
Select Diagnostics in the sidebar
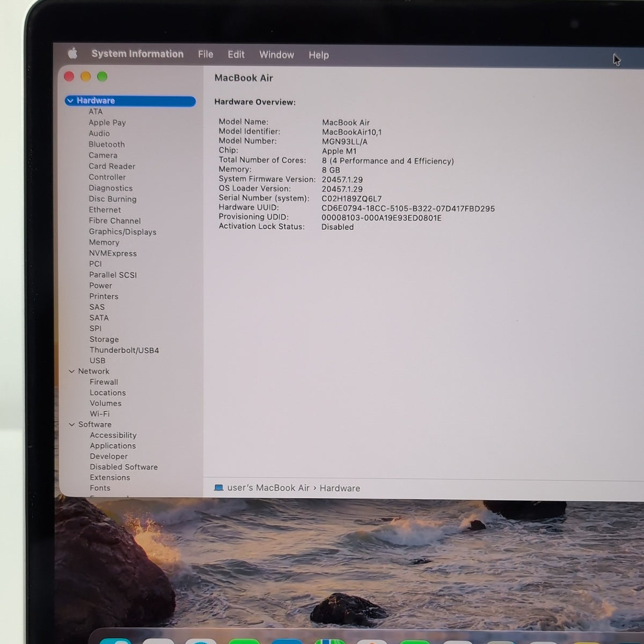tap(111, 188)
